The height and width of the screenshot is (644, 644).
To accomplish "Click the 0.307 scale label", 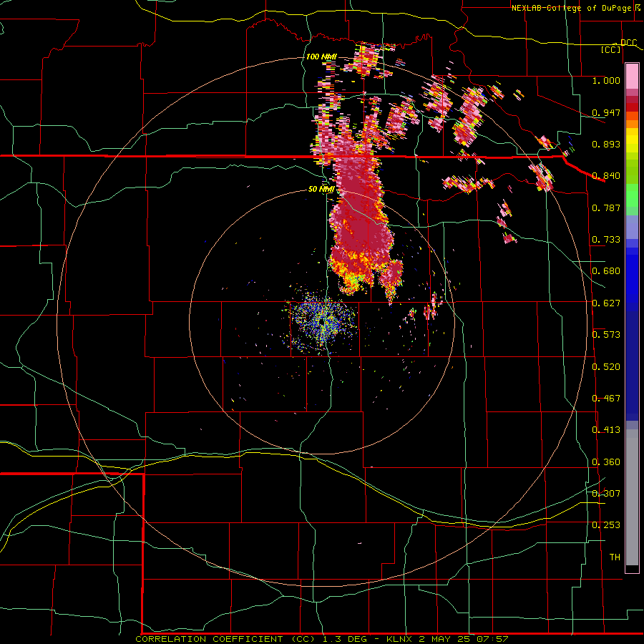I will click(606, 494).
